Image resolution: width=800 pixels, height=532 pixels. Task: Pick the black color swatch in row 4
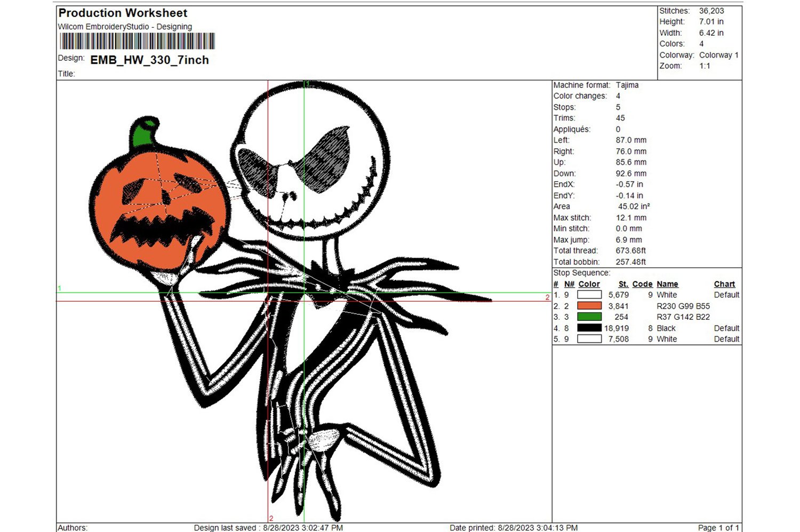589,328
